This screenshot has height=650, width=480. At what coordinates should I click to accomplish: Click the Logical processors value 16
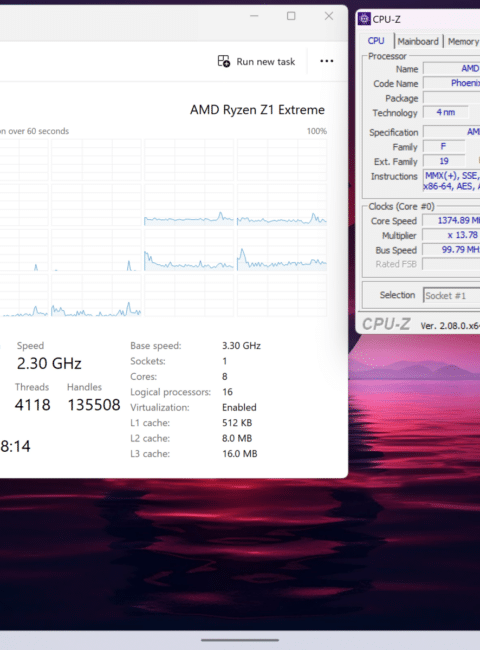pyautogui.click(x=227, y=392)
